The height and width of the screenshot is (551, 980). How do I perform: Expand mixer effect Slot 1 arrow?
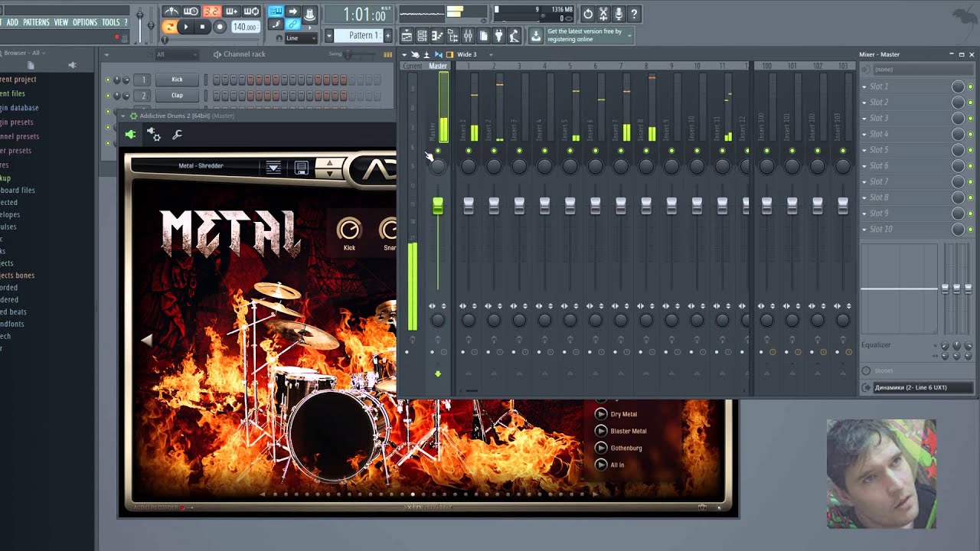tap(864, 86)
